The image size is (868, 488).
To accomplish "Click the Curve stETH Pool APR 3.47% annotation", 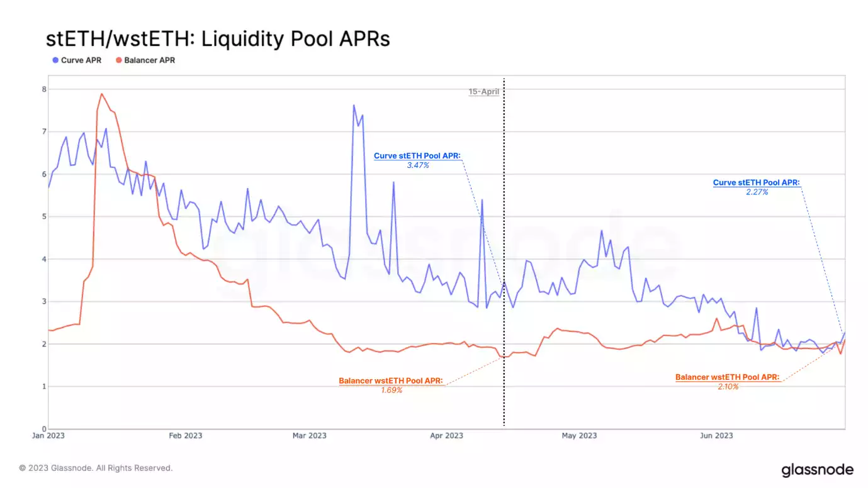I will (x=418, y=160).
